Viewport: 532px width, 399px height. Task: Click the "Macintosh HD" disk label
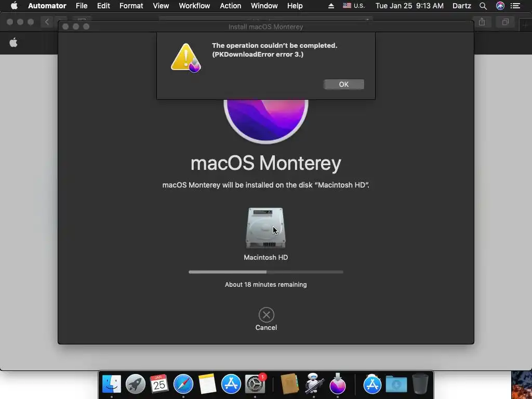point(266,258)
